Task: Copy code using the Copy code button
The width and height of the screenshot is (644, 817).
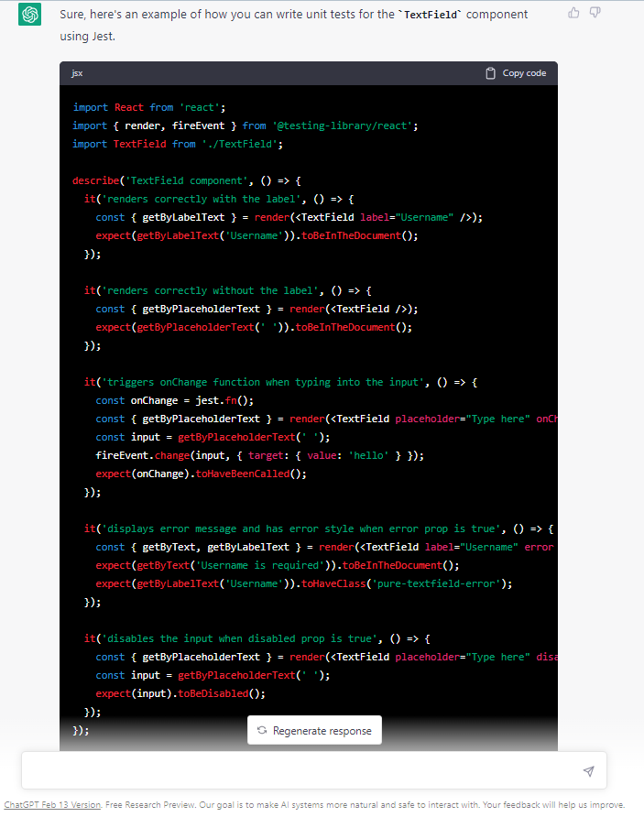Action: click(516, 73)
